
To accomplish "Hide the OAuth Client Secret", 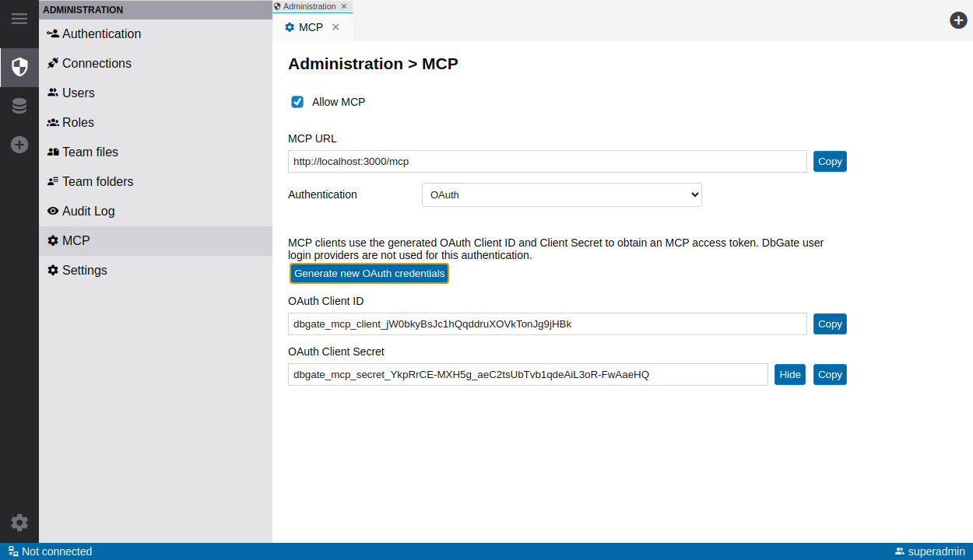I will tap(790, 374).
